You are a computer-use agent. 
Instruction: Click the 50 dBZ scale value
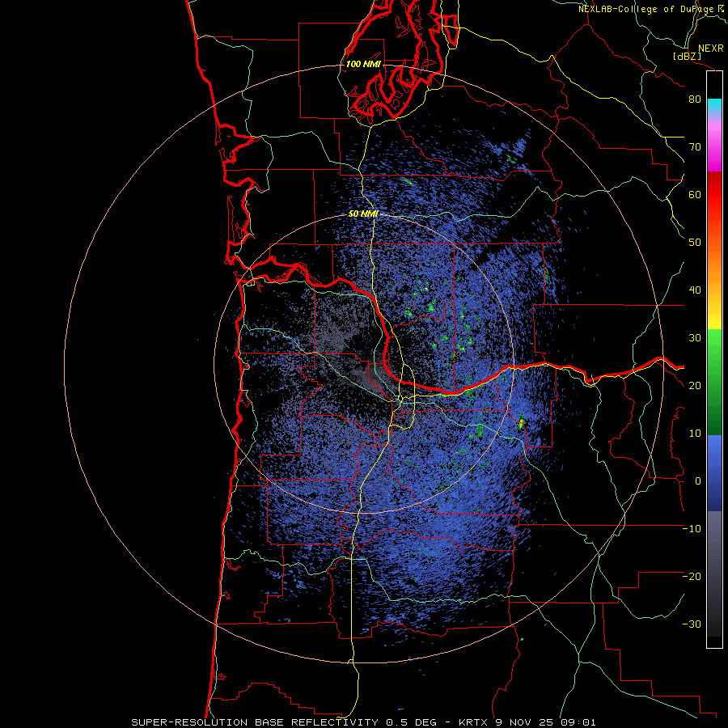[x=695, y=243]
